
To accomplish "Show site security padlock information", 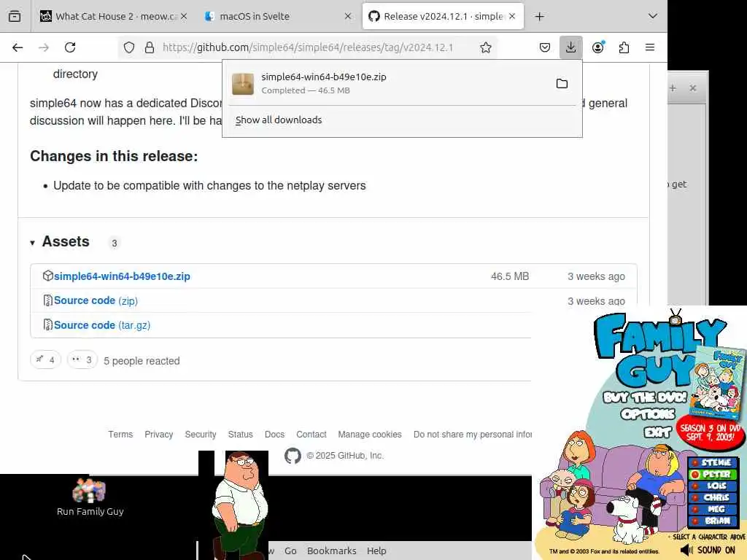I will point(150,47).
